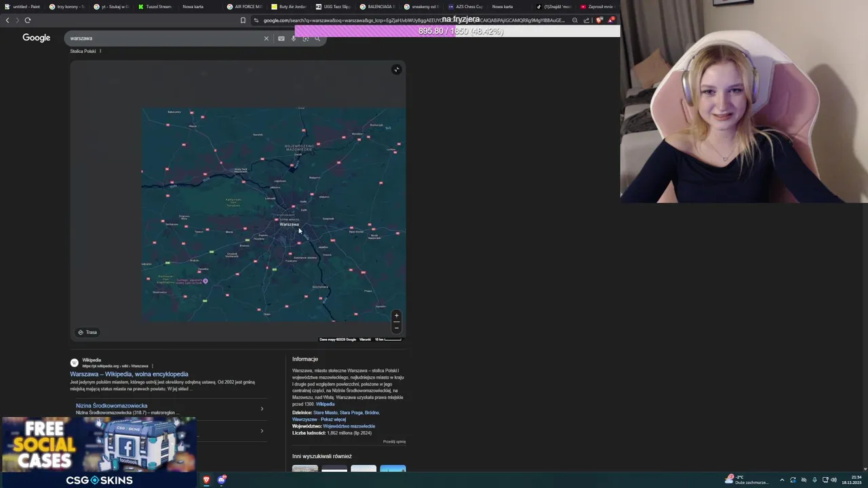
Task: Click the Wikipedia favicon of the first result
Action: click(x=75, y=363)
